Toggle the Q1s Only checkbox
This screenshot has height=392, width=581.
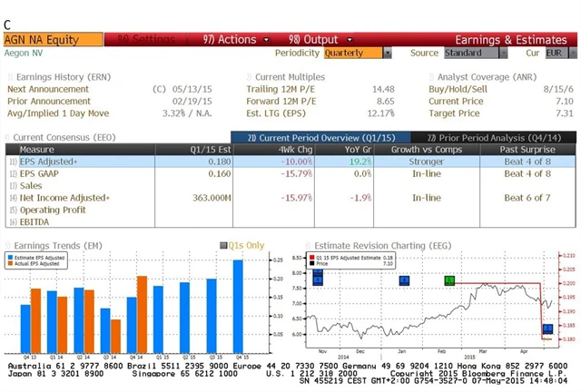[224, 245]
